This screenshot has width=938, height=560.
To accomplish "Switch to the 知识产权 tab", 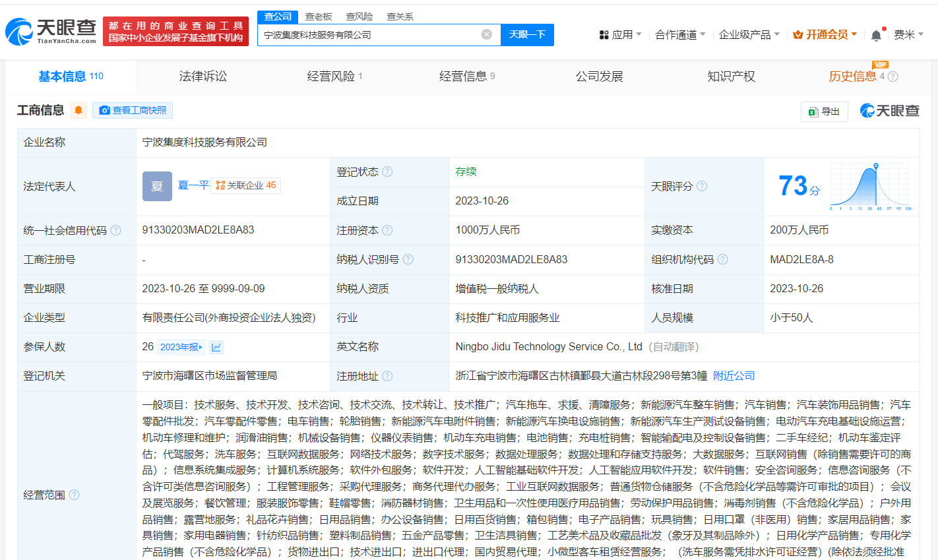I will coord(731,77).
